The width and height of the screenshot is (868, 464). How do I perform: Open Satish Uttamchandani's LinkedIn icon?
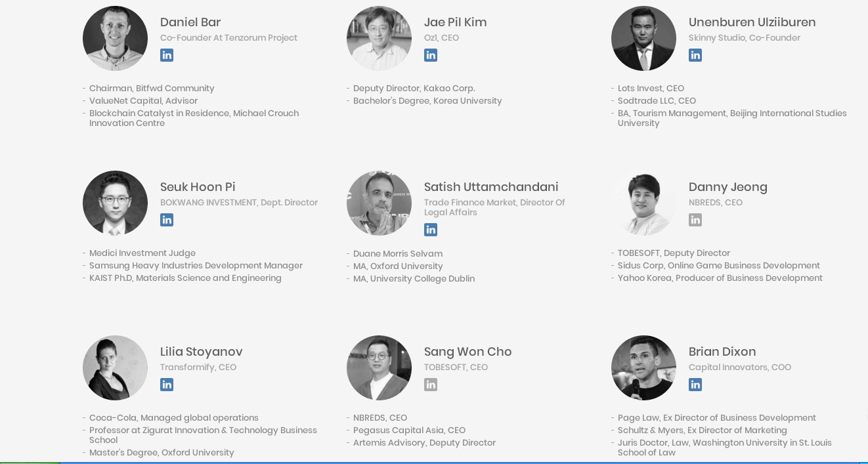click(x=431, y=230)
